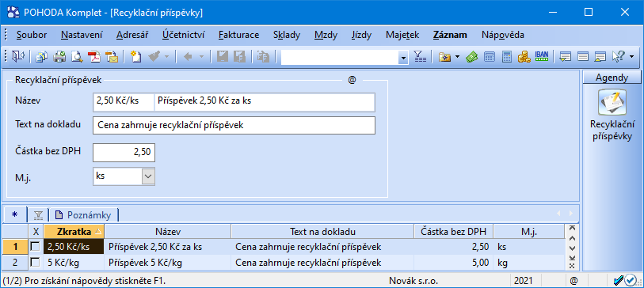Image resolution: width=644 pixels, height=288 pixels.
Task: Open the Záznam menu
Action: (x=450, y=35)
